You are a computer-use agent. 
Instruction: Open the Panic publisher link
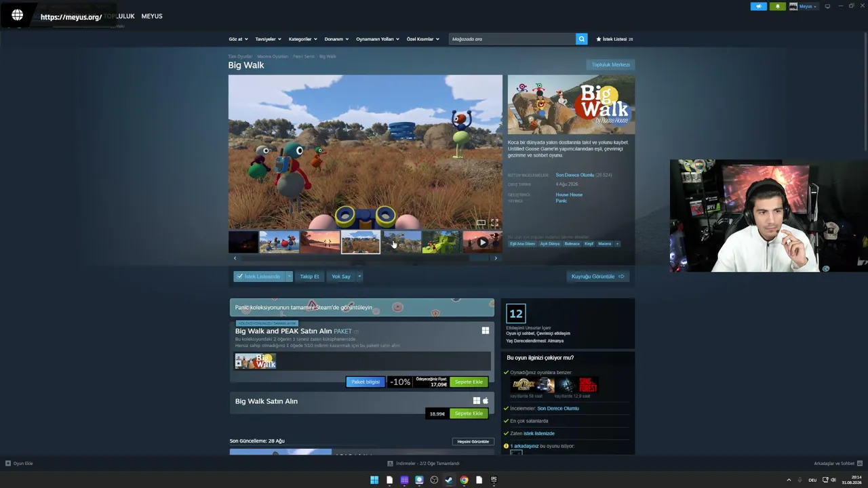[x=561, y=201]
